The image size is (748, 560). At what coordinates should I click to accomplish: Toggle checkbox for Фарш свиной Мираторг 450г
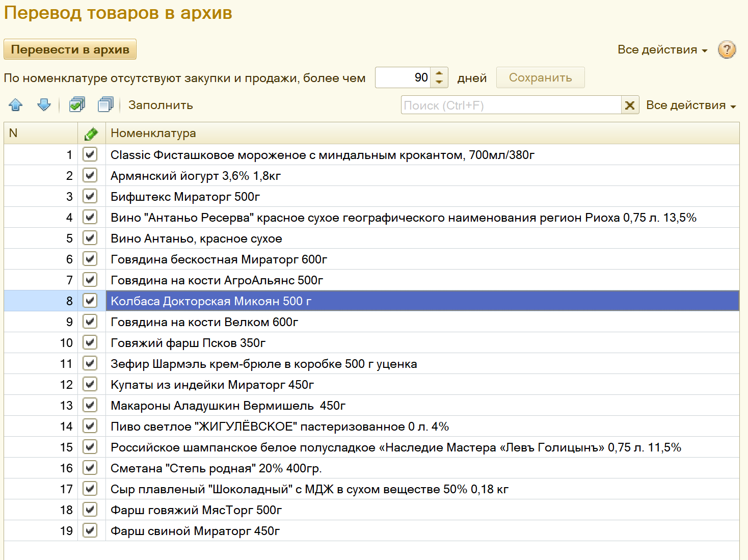(x=90, y=530)
